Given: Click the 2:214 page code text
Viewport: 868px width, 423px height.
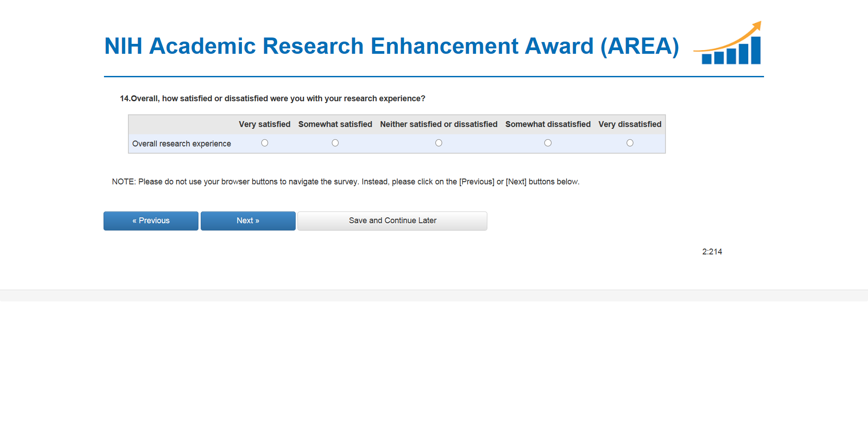Looking at the screenshot, I should (712, 252).
